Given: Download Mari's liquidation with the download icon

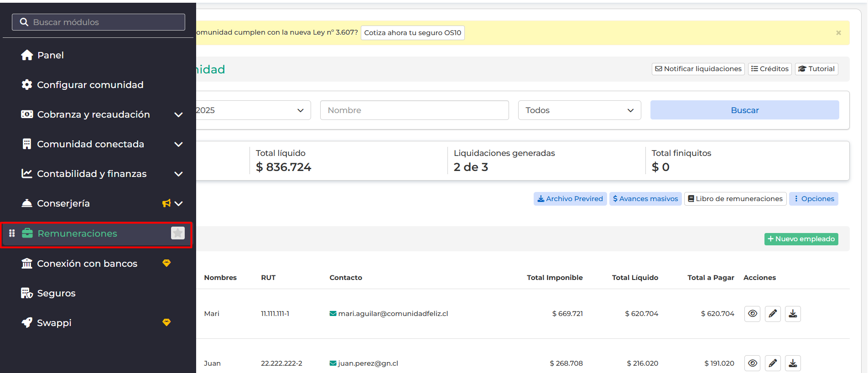Looking at the screenshot, I should coord(793,314).
